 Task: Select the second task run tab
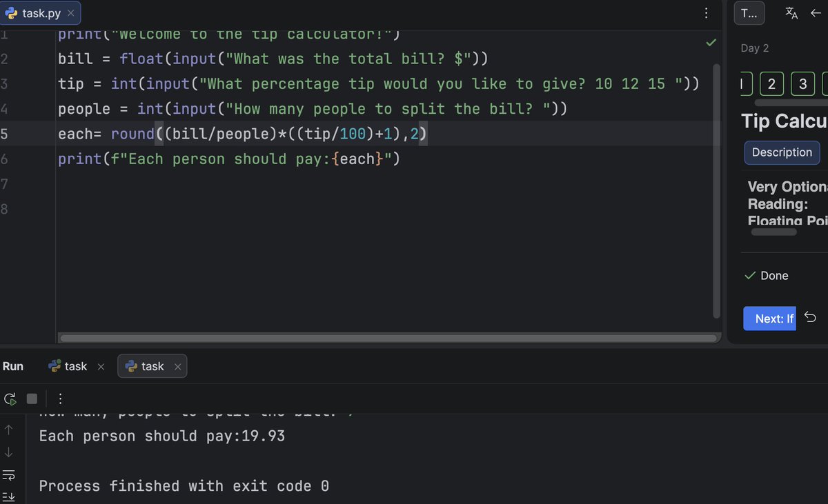(152, 366)
